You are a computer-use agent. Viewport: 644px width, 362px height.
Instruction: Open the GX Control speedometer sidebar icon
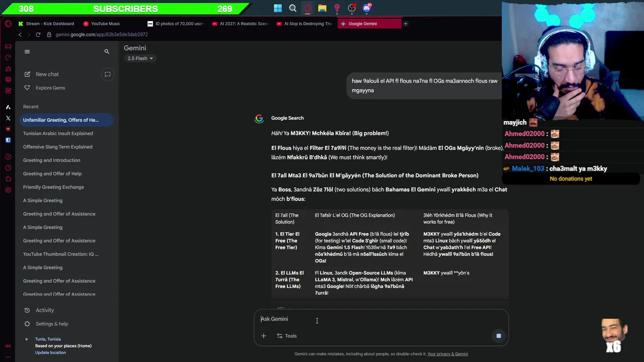[8, 57]
